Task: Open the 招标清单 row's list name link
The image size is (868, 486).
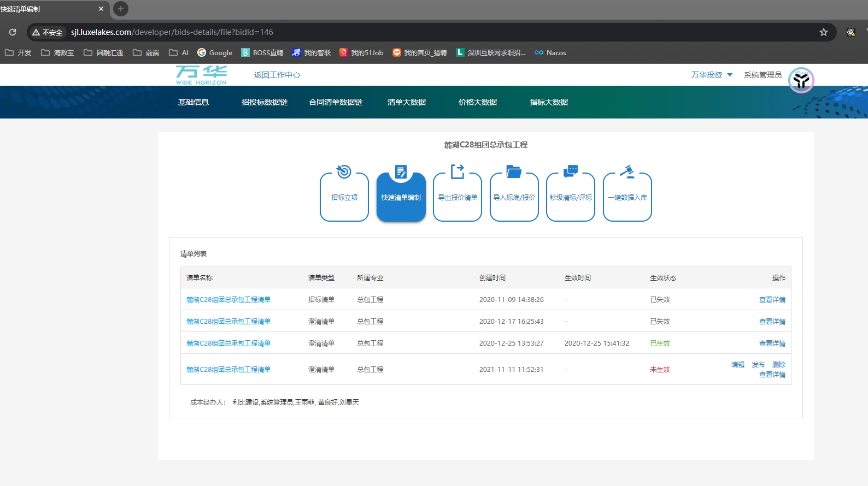Action: pyautogui.click(x=228, y=299)
